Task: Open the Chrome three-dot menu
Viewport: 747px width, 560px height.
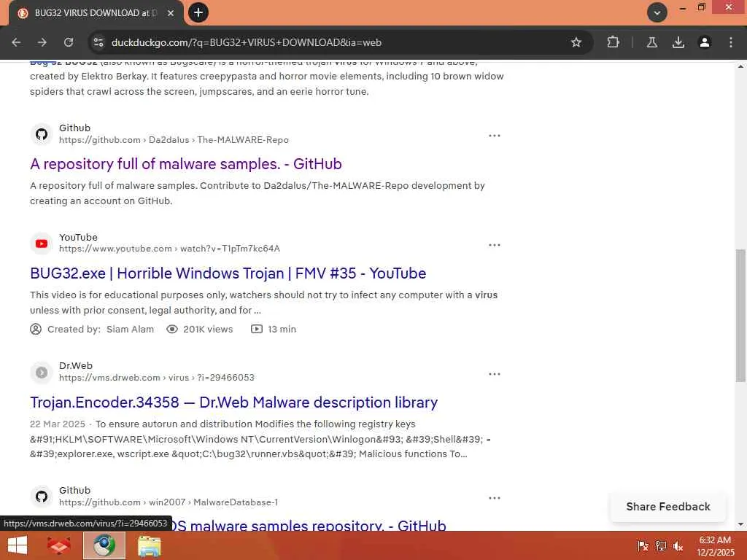Action: (731, 42)
